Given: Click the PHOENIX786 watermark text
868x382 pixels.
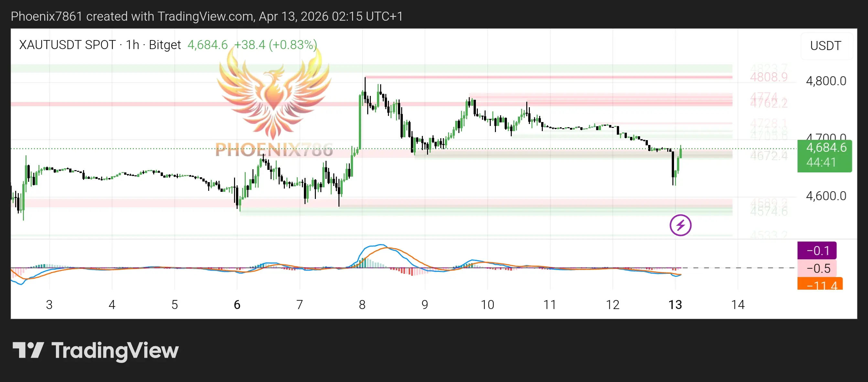Looking at the screenshot, I should [273, 150].
